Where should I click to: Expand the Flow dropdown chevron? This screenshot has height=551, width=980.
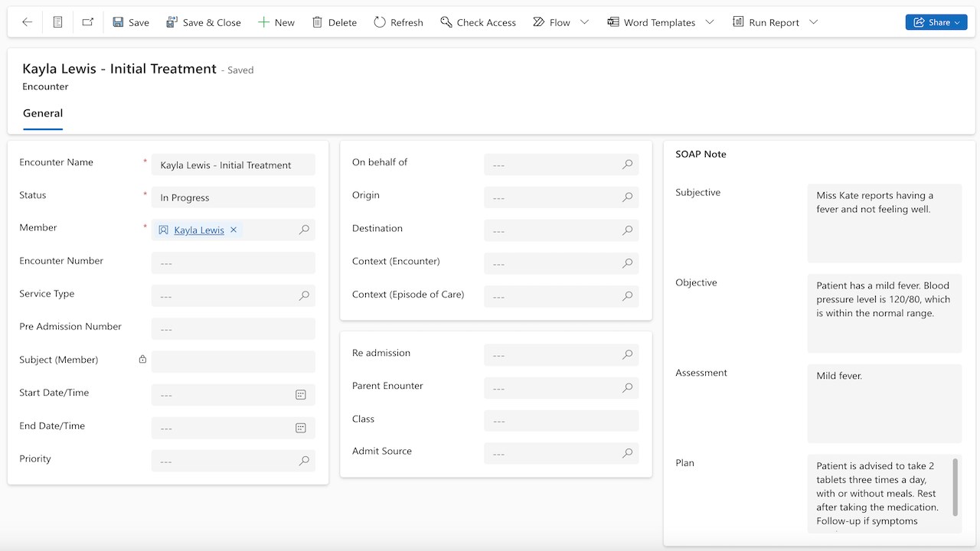(585, 22)
